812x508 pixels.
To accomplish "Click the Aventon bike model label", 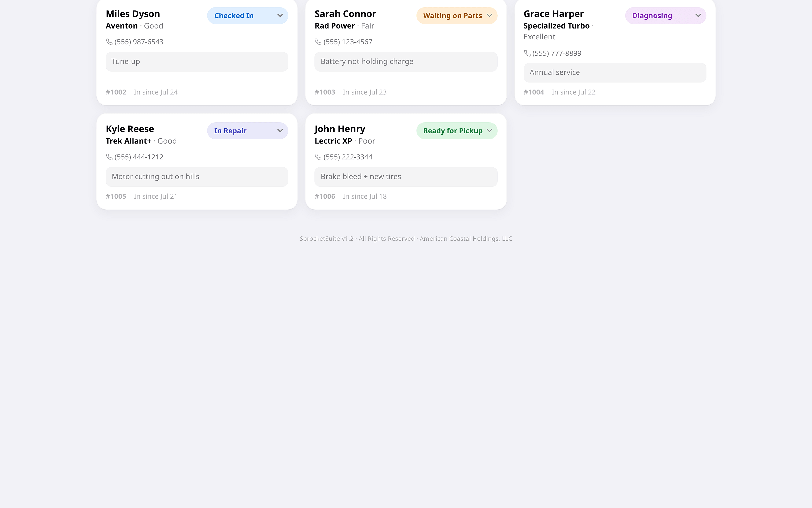I will (122, 26).
